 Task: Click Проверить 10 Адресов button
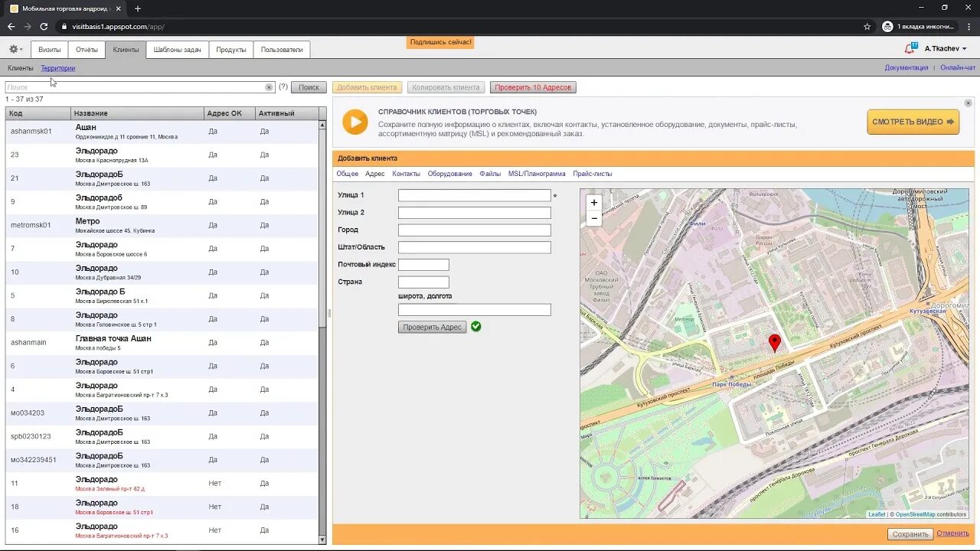tap(533, 87)
